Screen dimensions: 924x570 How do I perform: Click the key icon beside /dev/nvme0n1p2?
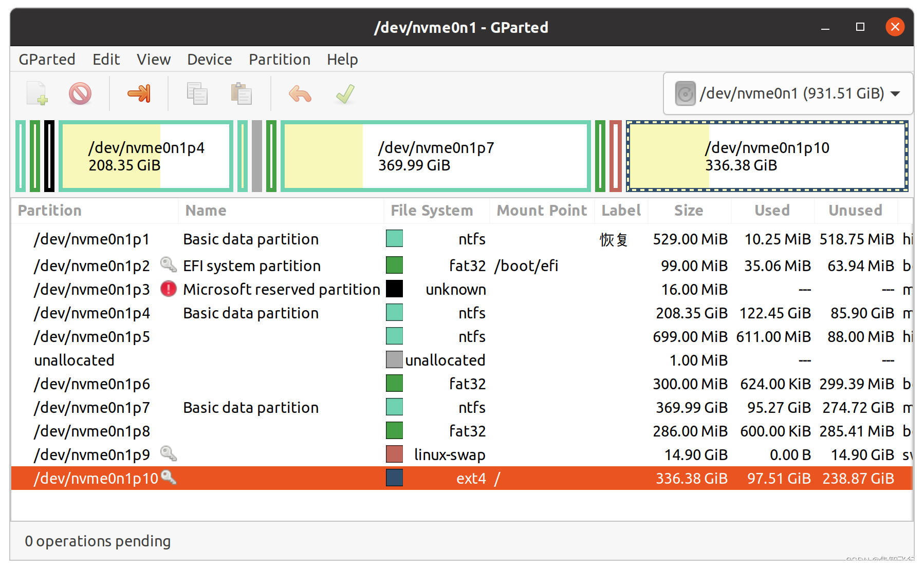point(168,264)
